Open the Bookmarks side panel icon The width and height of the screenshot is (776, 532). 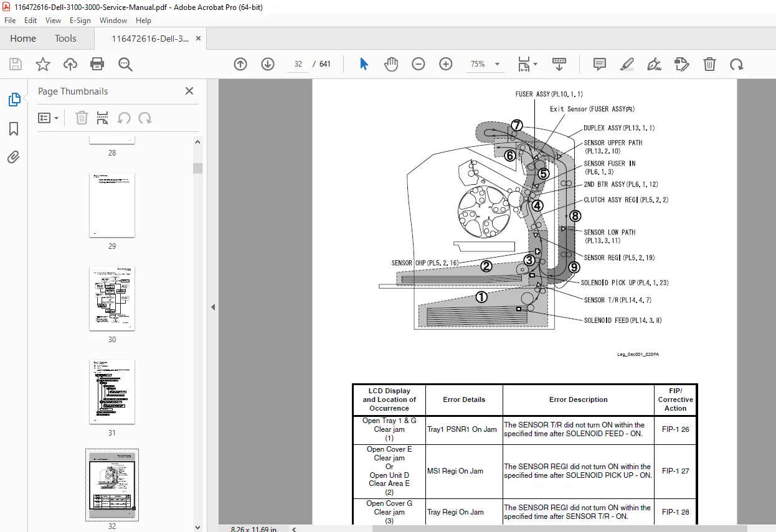[x=14, y=129]
